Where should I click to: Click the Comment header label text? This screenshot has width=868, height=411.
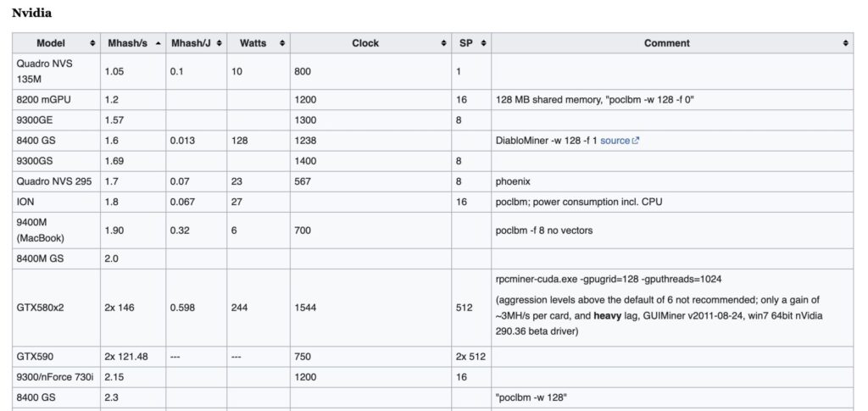click(x=666, y=43)
